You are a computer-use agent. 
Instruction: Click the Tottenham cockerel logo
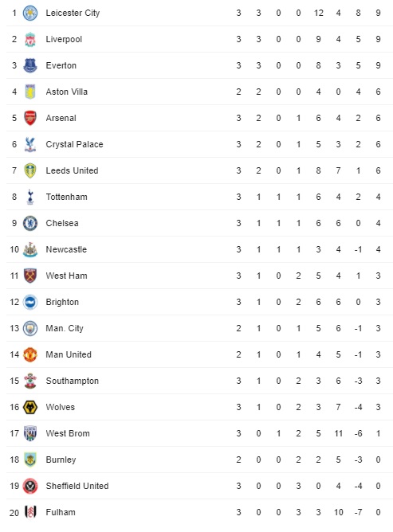point(29,198)
